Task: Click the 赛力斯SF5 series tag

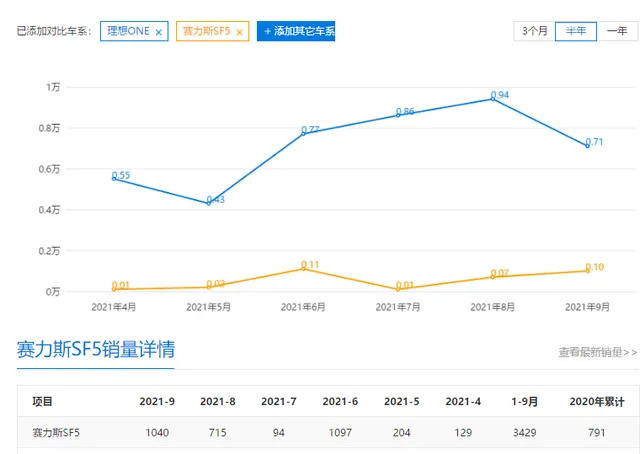Action: tap(206, 31)
